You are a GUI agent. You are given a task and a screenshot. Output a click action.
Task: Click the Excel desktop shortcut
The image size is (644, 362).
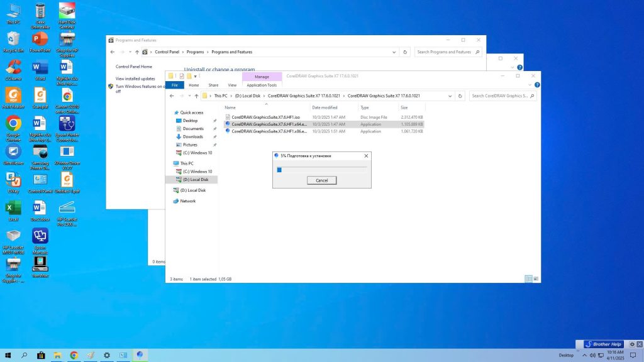pyautogui.click(x=13, y=209)
